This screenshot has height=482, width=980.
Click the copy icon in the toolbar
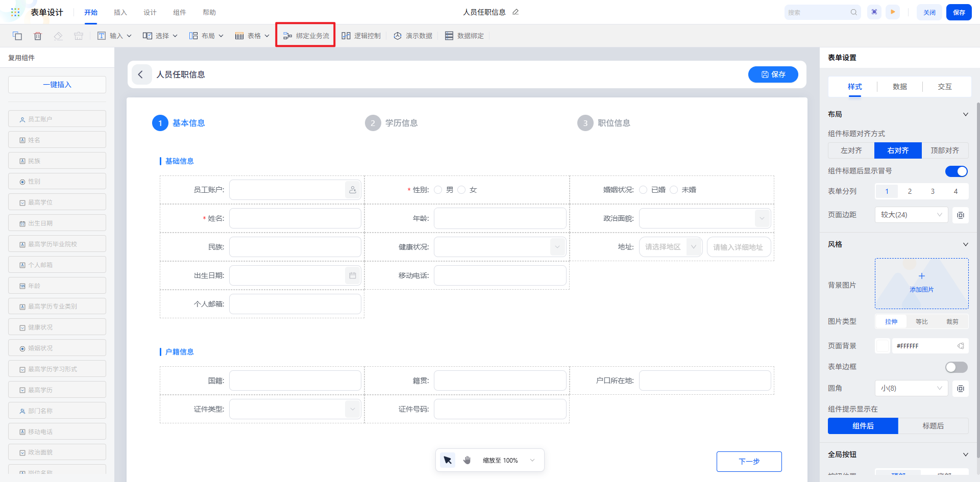pos(17,36)
